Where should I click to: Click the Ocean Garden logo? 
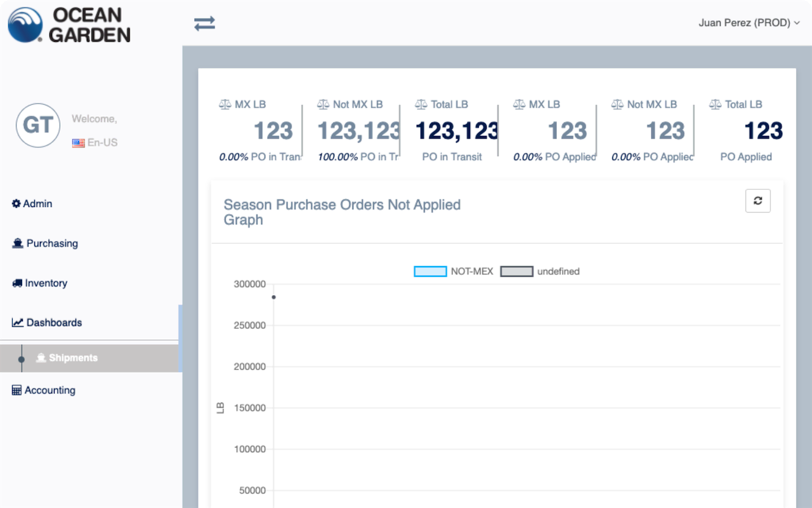(69, 25)
